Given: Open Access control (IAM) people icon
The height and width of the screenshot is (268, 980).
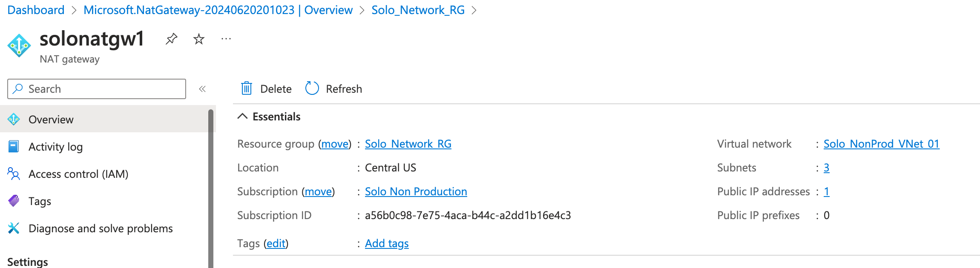Looking at the screenshot, I should click(x=14, y=174).
